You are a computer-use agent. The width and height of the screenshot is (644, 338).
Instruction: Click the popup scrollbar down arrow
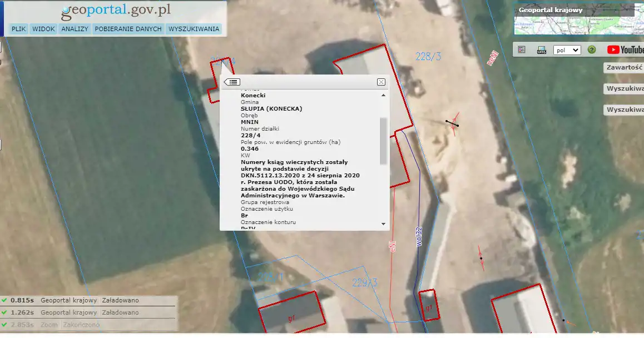coord(383,223)
